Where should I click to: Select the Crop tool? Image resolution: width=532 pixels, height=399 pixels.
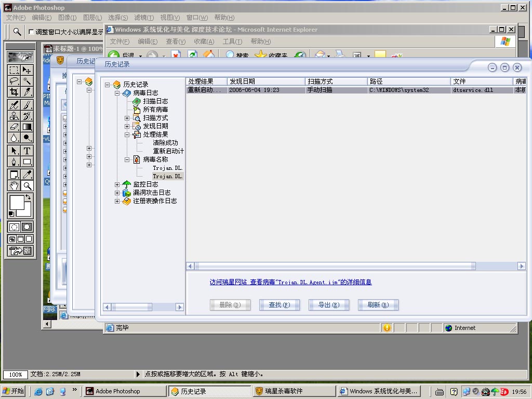[14, 92]
